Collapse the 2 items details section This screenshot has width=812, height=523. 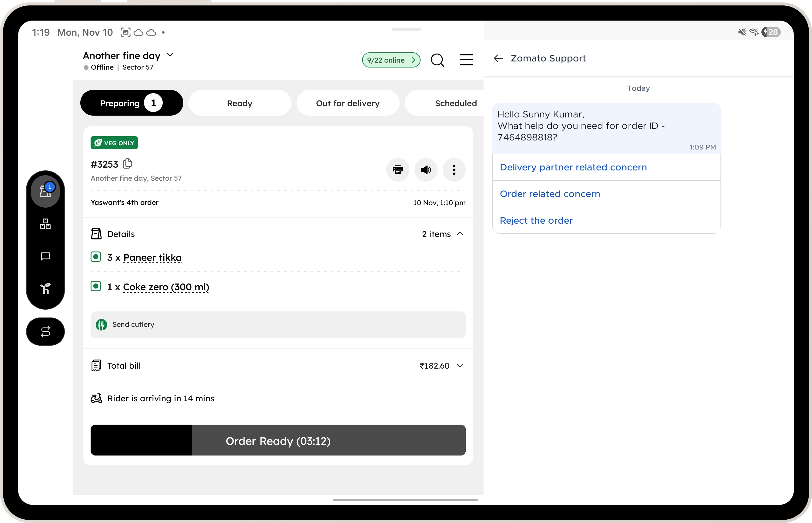point(460,234)
